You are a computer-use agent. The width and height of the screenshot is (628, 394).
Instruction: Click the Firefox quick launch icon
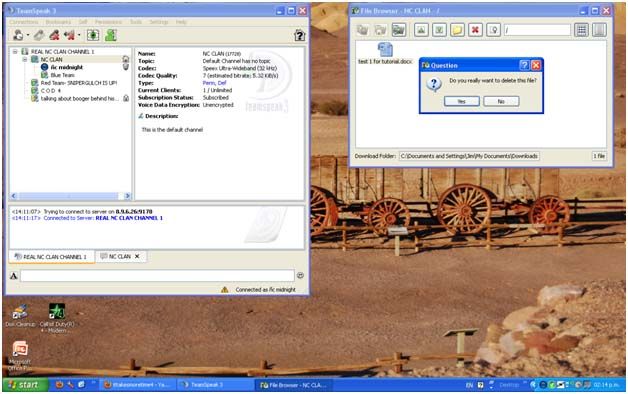click(60, 385)
